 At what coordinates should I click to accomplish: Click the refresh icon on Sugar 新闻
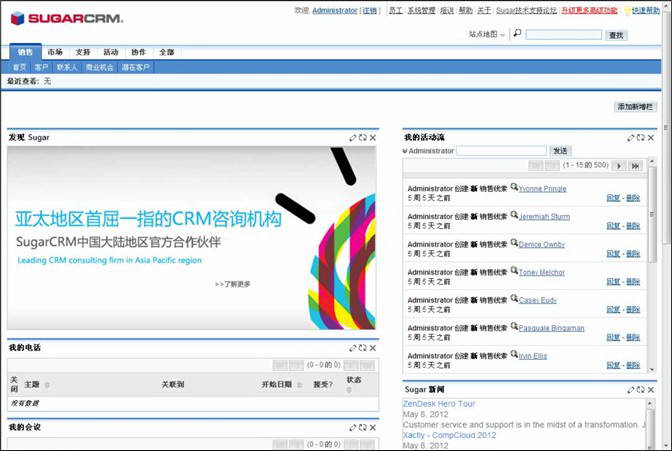(641, 389)
